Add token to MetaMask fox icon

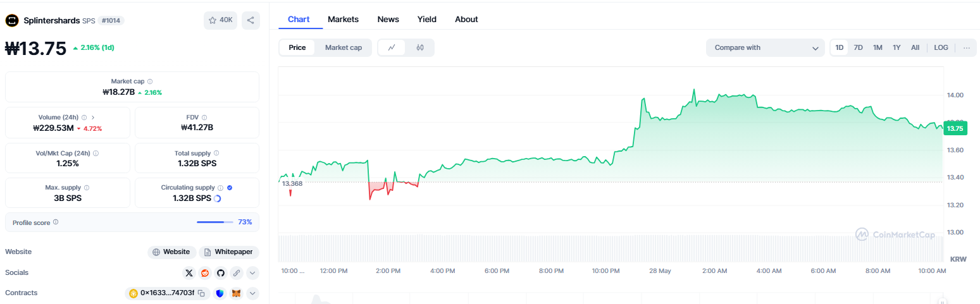pos(236,293)
